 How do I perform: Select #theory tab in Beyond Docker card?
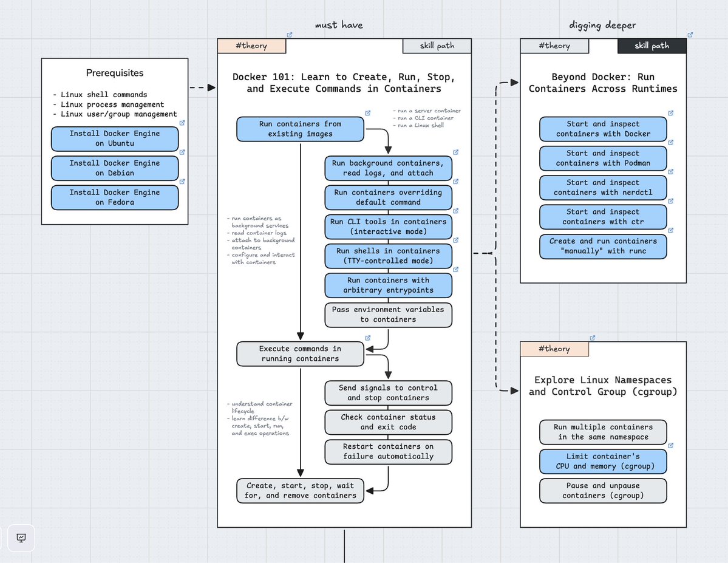point(554,46)
